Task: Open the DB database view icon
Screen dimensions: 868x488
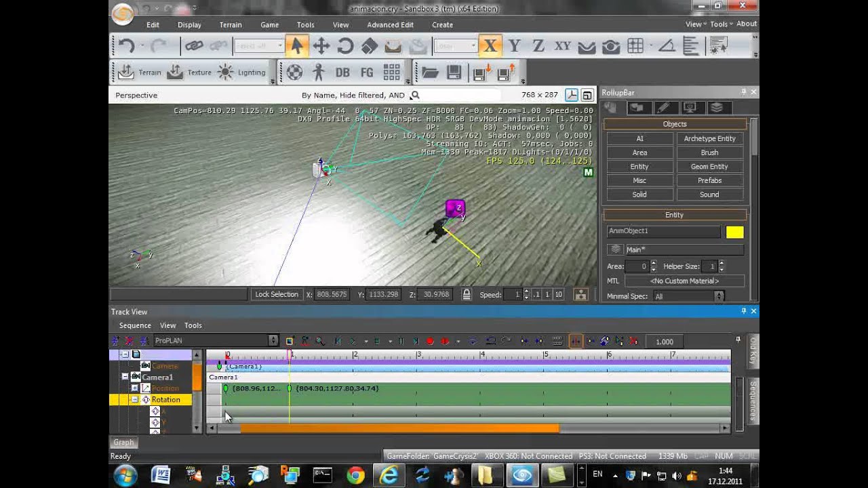Action: coord(342,73)
